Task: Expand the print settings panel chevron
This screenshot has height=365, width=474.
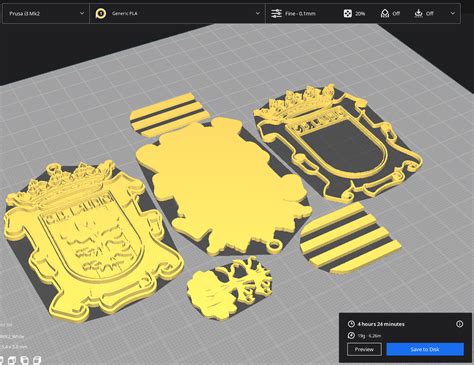Action: click(452, 14)
